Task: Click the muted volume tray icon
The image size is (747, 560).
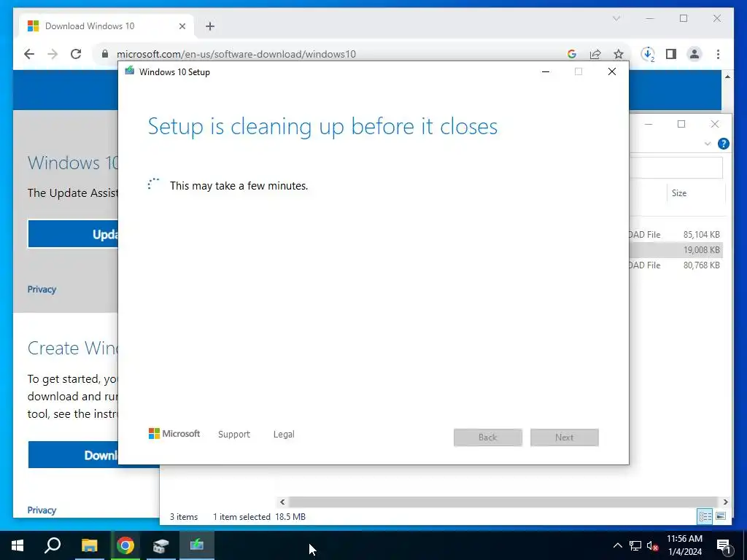Action: 652,545
